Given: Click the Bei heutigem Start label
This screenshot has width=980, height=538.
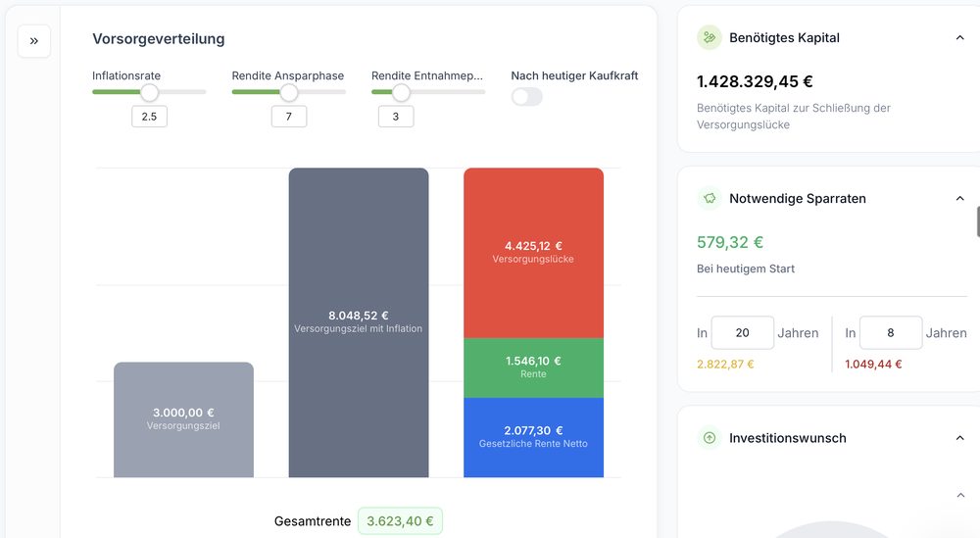Looking at the screenshot, I should (746, 269).
